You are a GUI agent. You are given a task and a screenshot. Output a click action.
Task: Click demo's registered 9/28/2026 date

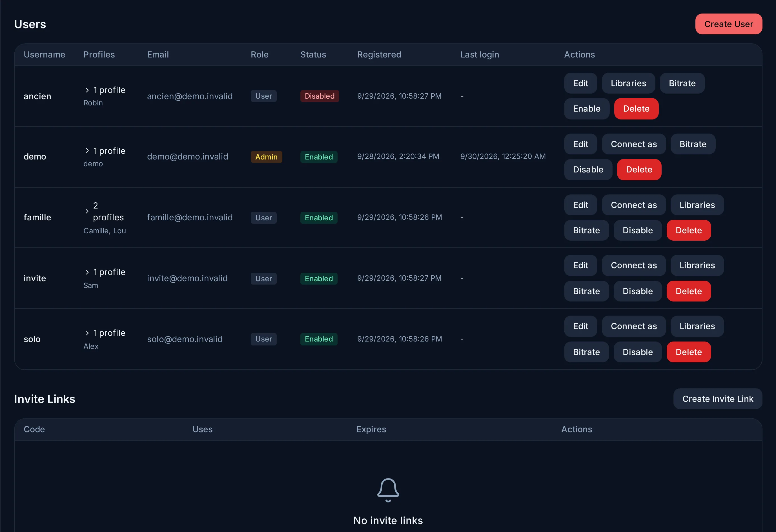398,156
